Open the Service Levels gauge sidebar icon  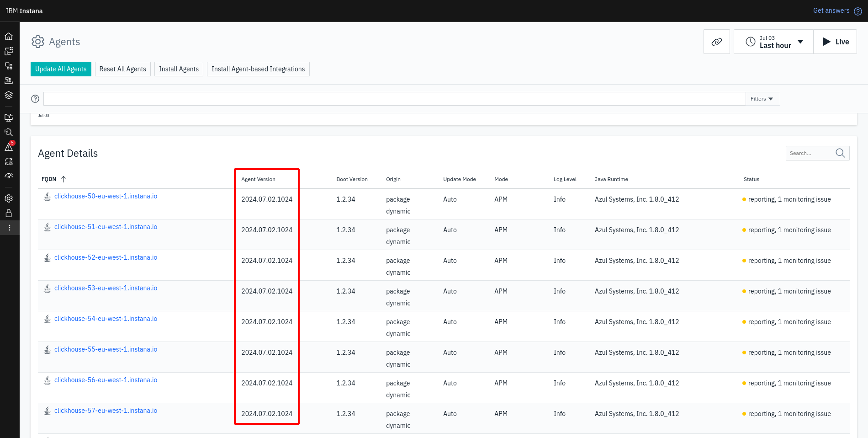(x=9, y=176)
